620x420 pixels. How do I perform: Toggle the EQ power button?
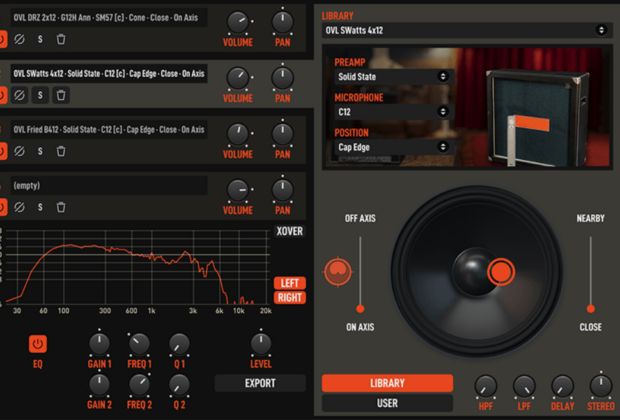(38, 344)
